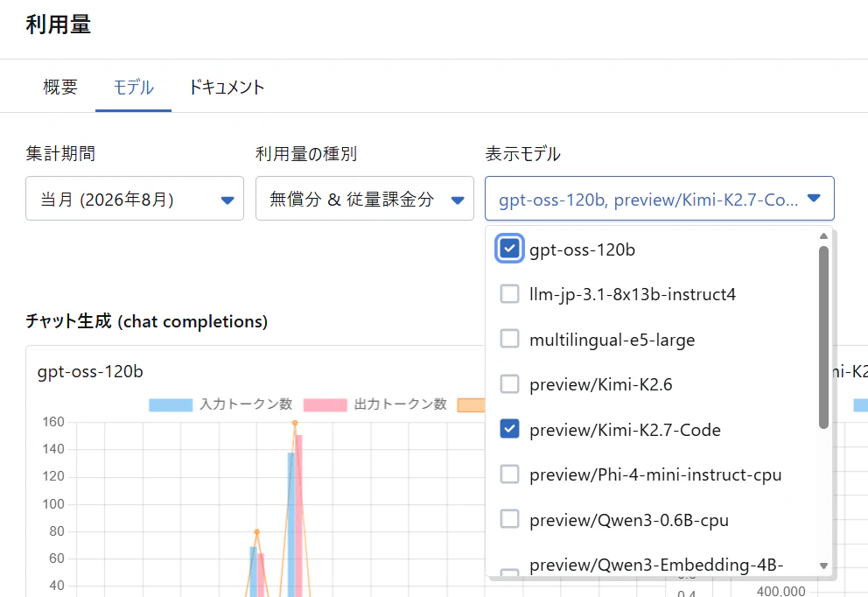Viewport: 868px width, 597px height.
Task: Click the 出力トークン数 legend label
Action: tap(400, 404)
